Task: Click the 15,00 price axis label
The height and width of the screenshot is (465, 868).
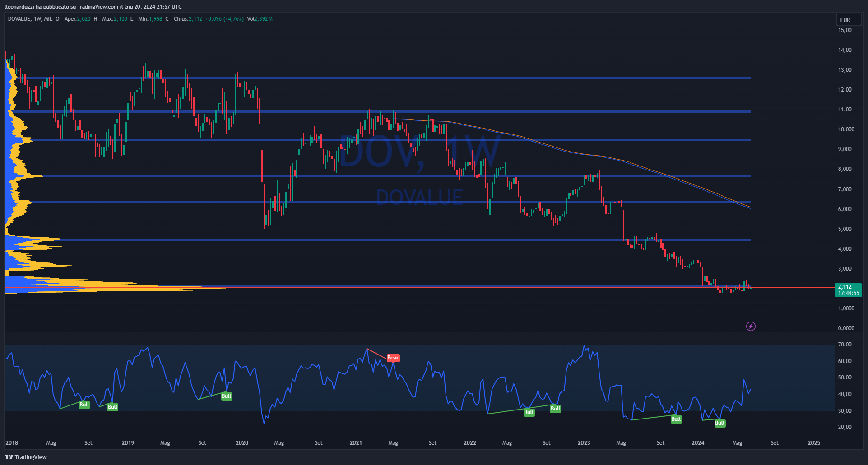Action: 845,30
